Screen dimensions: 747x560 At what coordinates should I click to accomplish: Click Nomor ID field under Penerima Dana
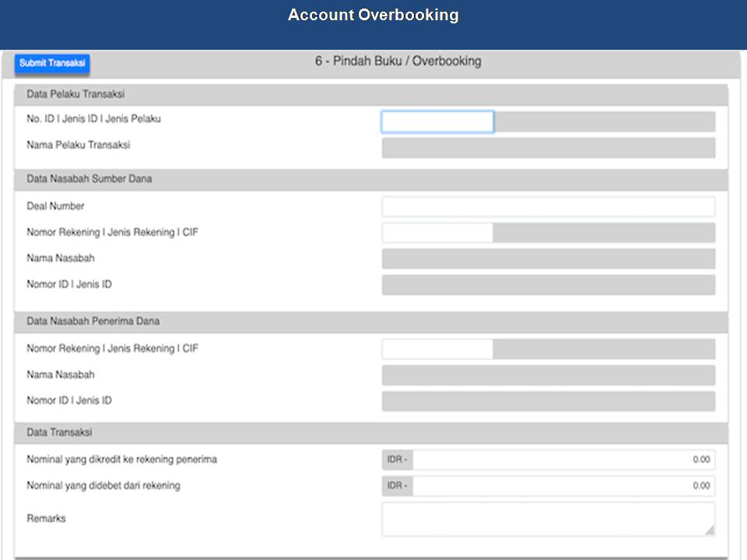548,401
